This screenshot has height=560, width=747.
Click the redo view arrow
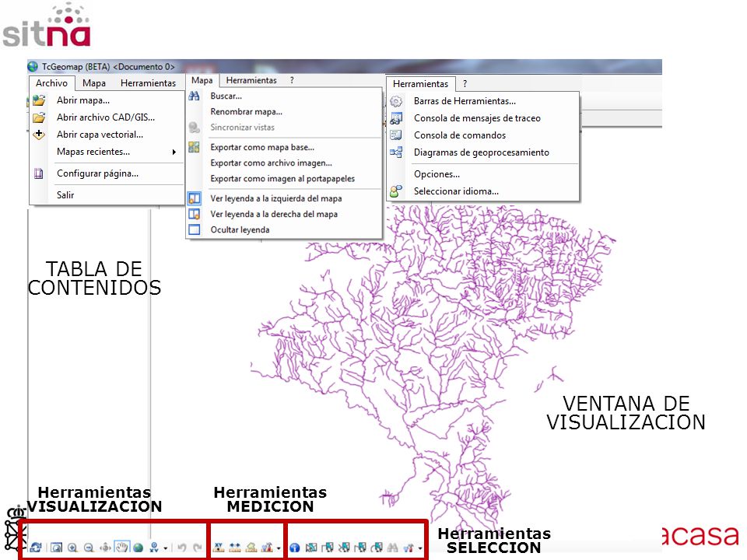click(x=198, y=548)
